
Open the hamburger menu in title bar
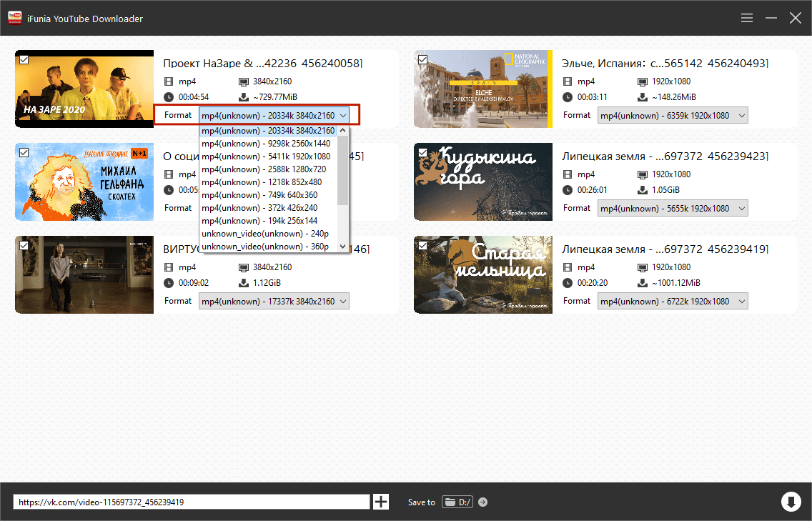pyautogui.click(x=747, y=18)
